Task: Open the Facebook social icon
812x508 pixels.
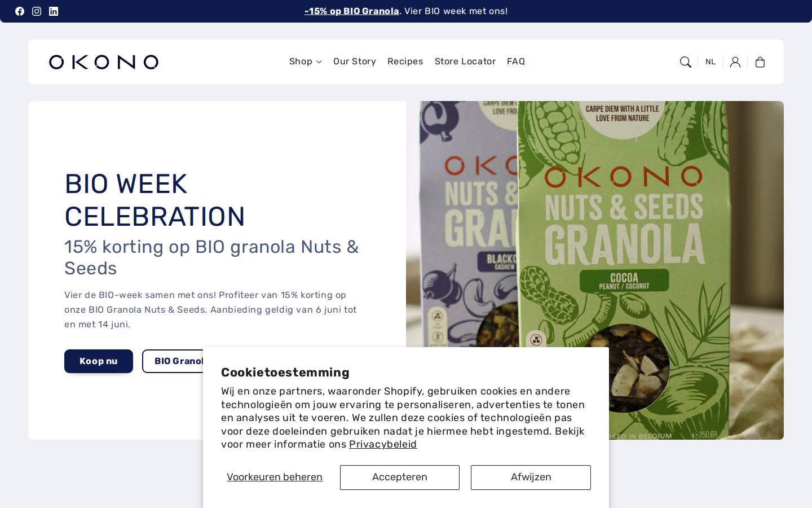Action: pyautogui.click(x=20, y=11)
